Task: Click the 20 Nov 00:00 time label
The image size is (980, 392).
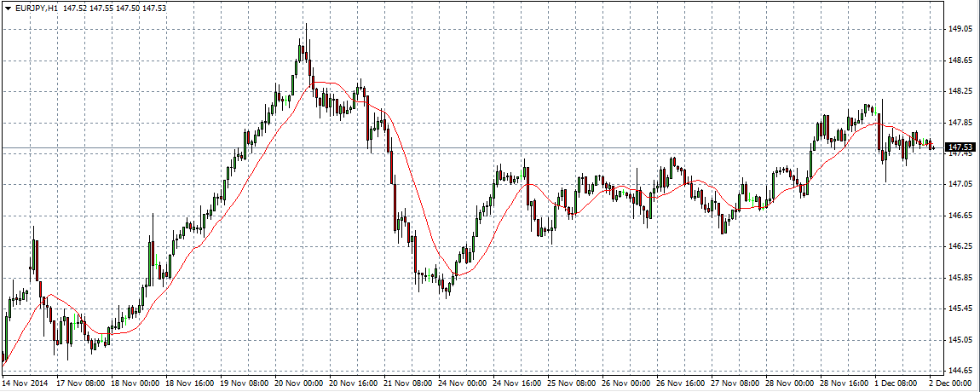Action: pos(298,384)
